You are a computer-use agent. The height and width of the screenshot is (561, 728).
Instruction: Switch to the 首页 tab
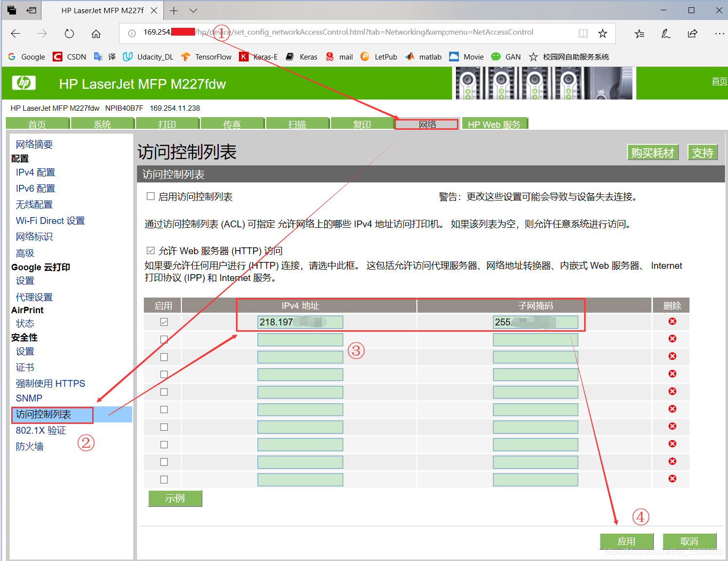38,124
